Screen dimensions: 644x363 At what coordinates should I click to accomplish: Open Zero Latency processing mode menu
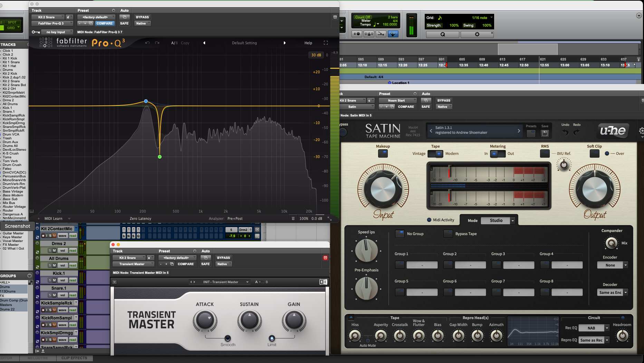click(140, 218)
